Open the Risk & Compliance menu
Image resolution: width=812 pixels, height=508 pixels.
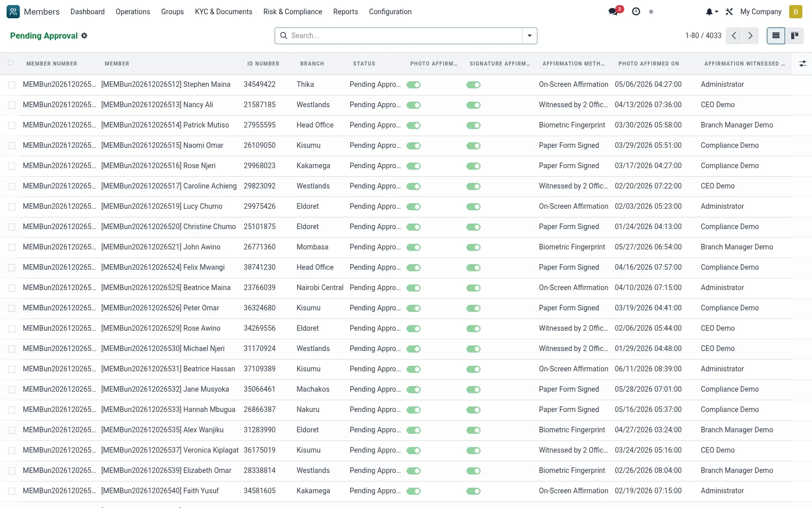293,12
